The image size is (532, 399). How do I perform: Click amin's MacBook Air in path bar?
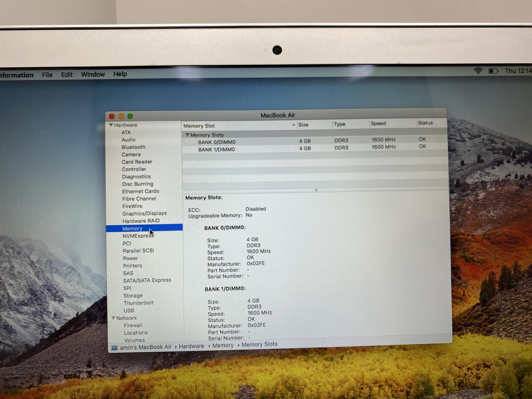pos(146,347)
